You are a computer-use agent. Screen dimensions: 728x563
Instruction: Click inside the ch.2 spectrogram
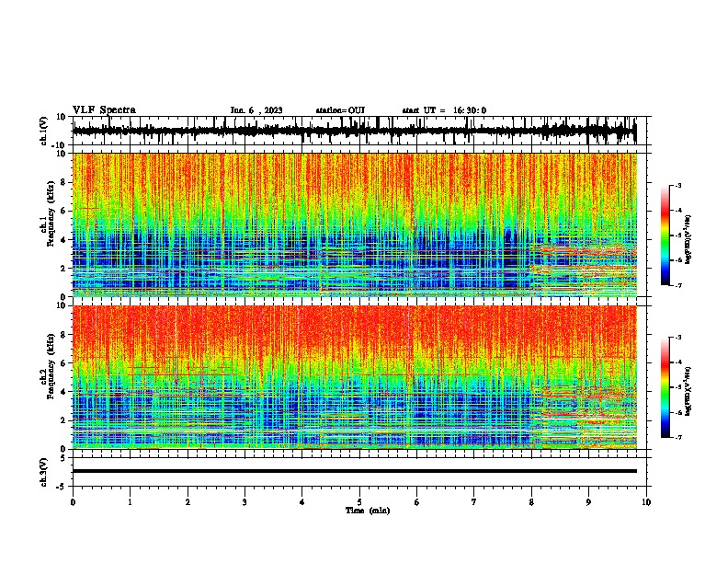[x=355, y=377]
